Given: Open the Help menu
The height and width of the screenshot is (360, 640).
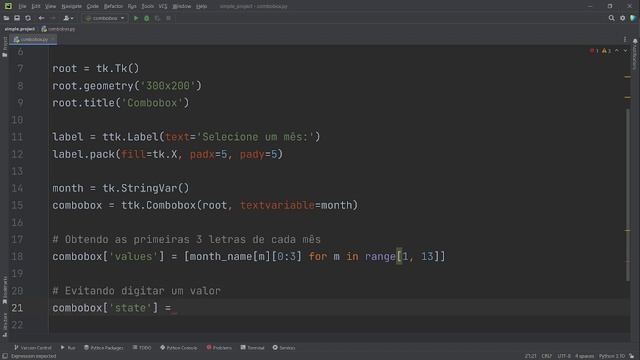Looking at the screenshot, I should pyautogui.click(x=201, y=6).
